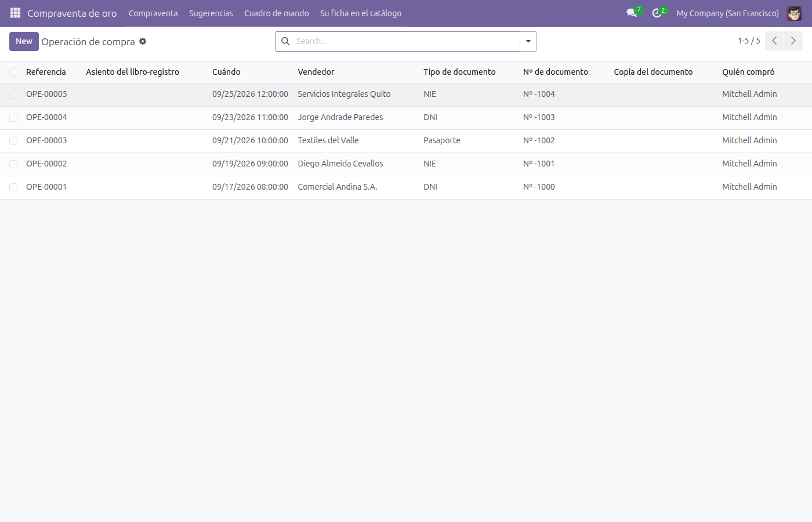Click vendor Servicios Integrales Quito
Screen dimensions: 812x522
pos(344,94)
